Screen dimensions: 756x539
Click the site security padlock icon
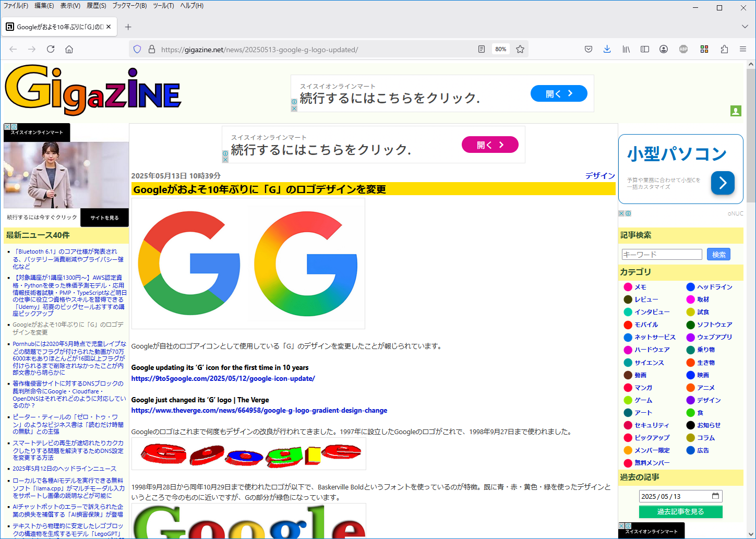click(x=152, y=49)
